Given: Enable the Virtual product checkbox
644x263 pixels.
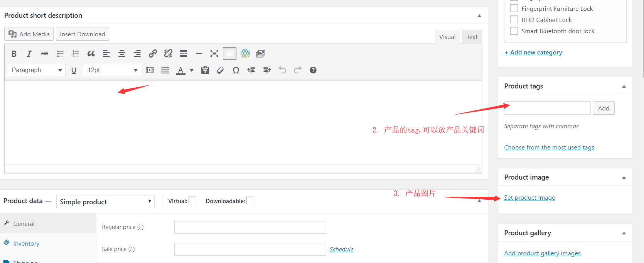Looking at the screenshot, I should [192, 201].
